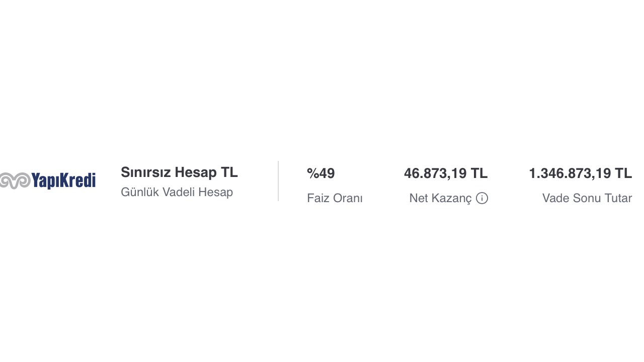Show net earnings details via the circled i
Viewport: 644px width, 362px height.
click(482, 198)
